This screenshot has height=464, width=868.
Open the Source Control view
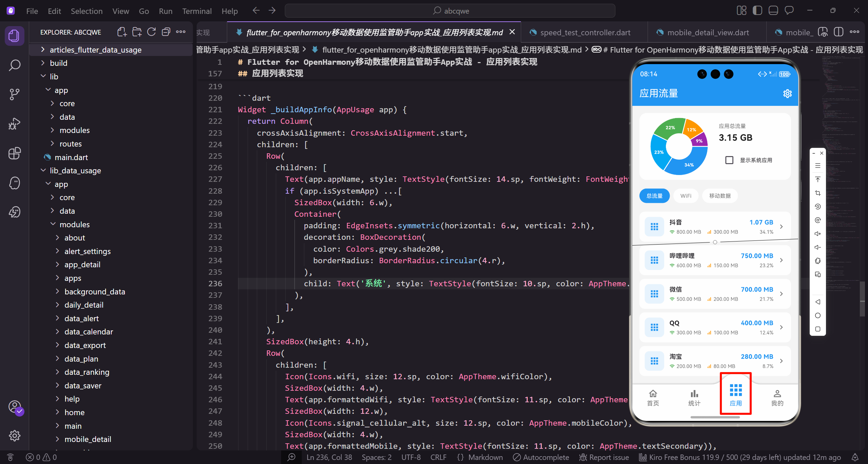point(14,94)
